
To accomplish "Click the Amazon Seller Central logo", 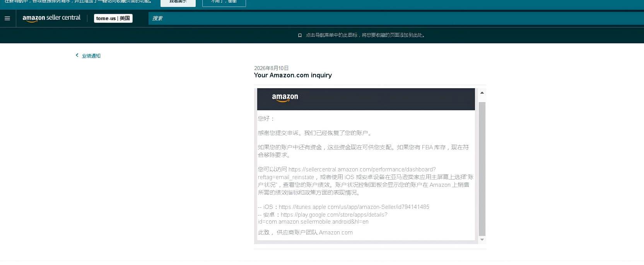I will coord(51,18).
